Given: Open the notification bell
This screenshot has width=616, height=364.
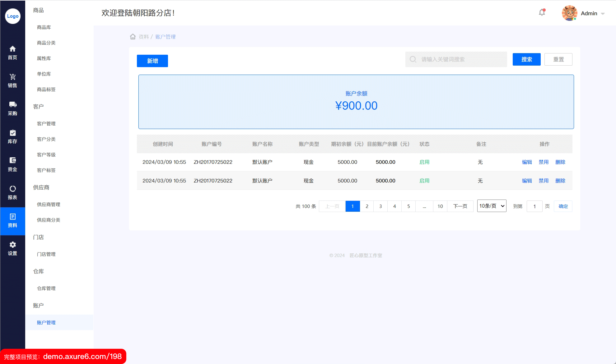Looking at the screenshot, I should coord(542,12).
